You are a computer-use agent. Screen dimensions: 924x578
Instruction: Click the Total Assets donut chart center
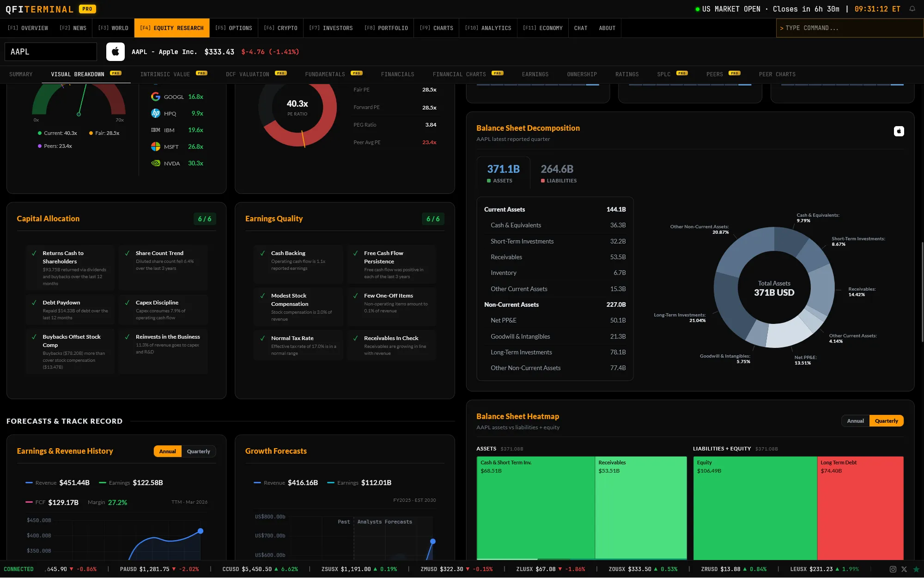click(x=774, y=288)
